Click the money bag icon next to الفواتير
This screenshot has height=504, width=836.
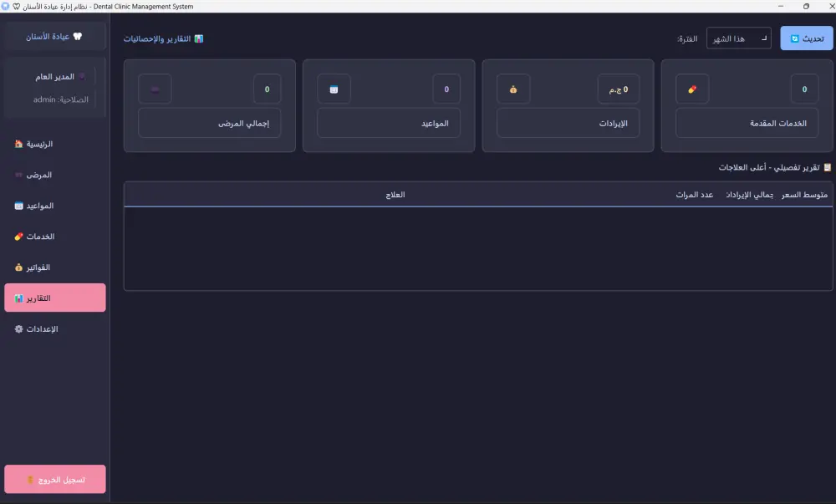(18, 267)
